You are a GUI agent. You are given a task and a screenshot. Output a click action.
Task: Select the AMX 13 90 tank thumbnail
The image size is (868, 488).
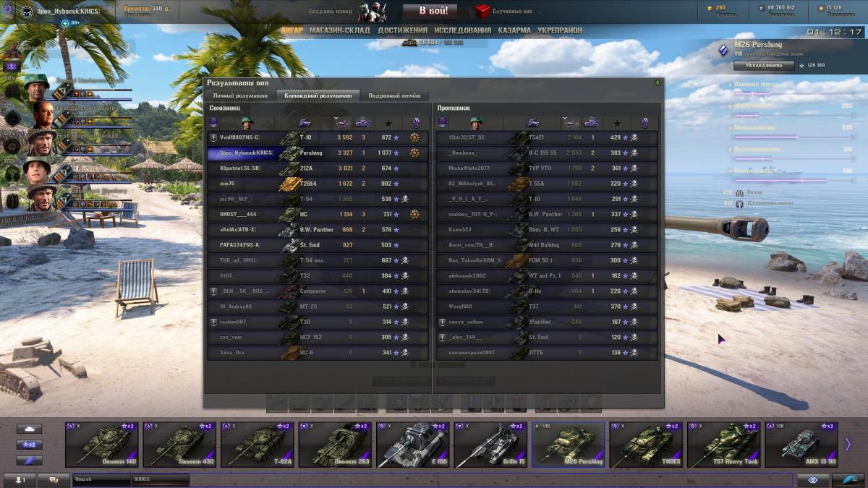tap(801, 445)
